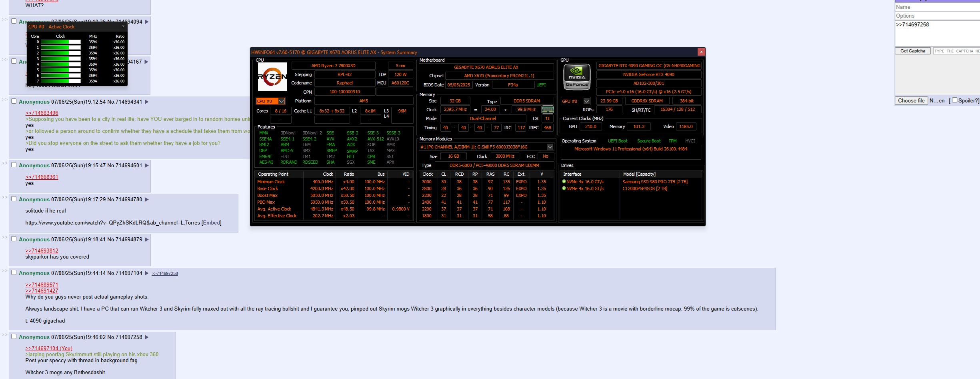Open post menu arrow for No.714694094
Image resolution: width=980 pixels, height=379 pixels.
147,22
